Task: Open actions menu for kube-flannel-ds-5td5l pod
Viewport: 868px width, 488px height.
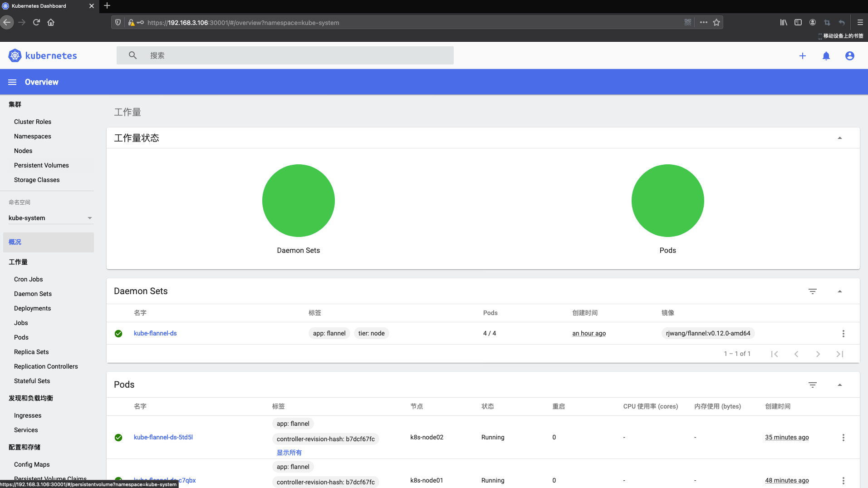Action: (843, 438)
